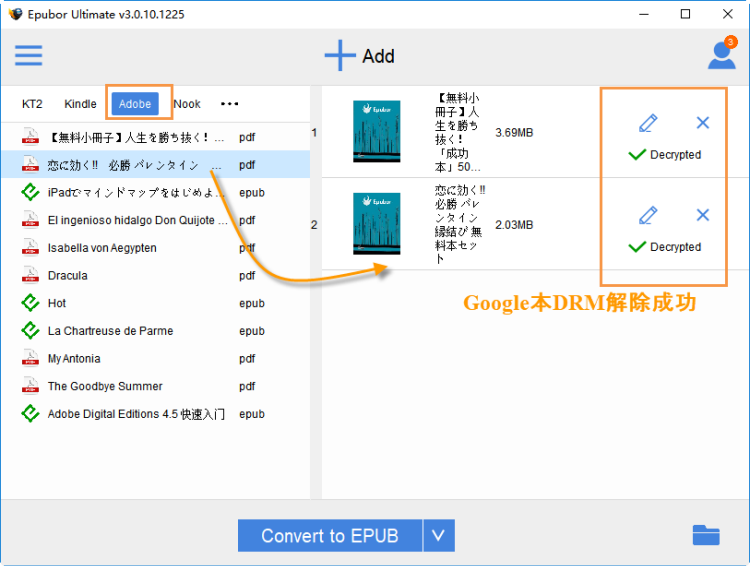
Task: Select My Antonia pdf
Action: tap(155, 359)
